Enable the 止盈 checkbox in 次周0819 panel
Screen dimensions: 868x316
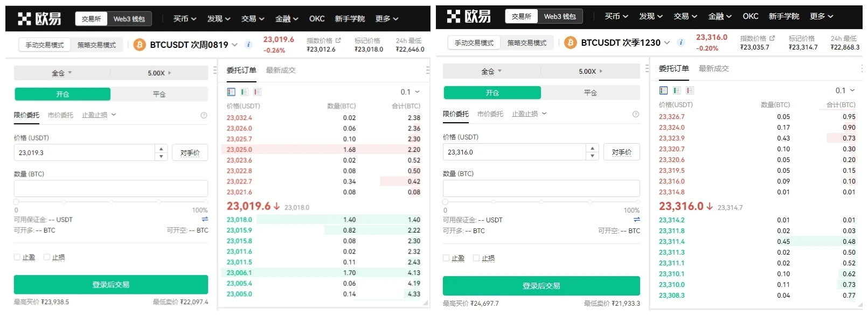click(17, 257)
